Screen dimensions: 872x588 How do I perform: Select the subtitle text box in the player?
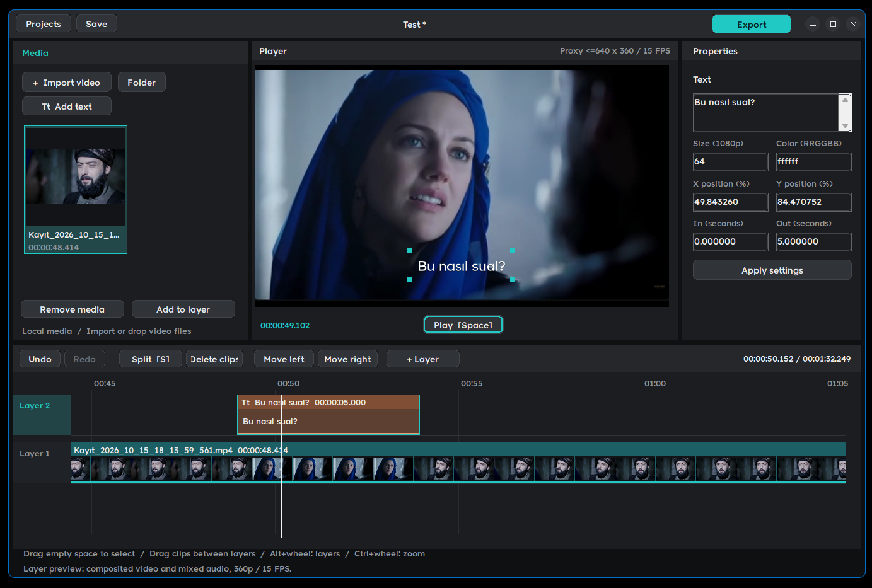tap(462, 266)
